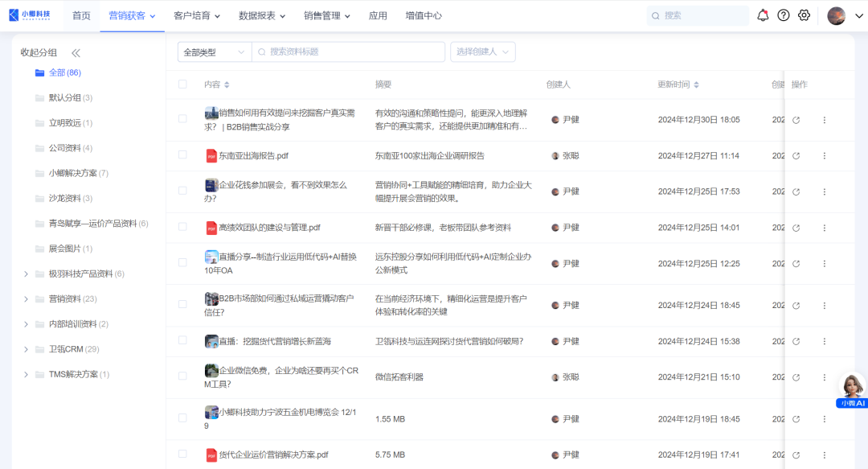Viewport: 868px width, 469px height.
Task: Click the user profile avatar
Action: 836,16
